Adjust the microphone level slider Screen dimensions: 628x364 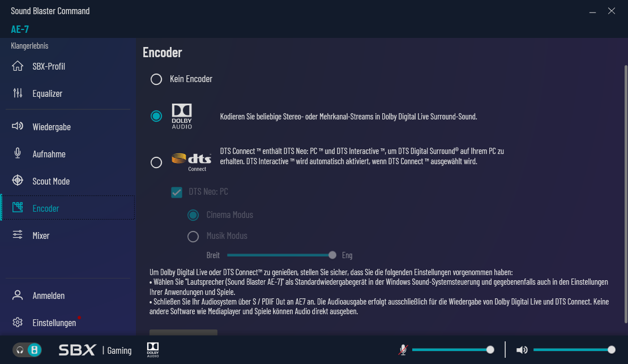[452, 350]
